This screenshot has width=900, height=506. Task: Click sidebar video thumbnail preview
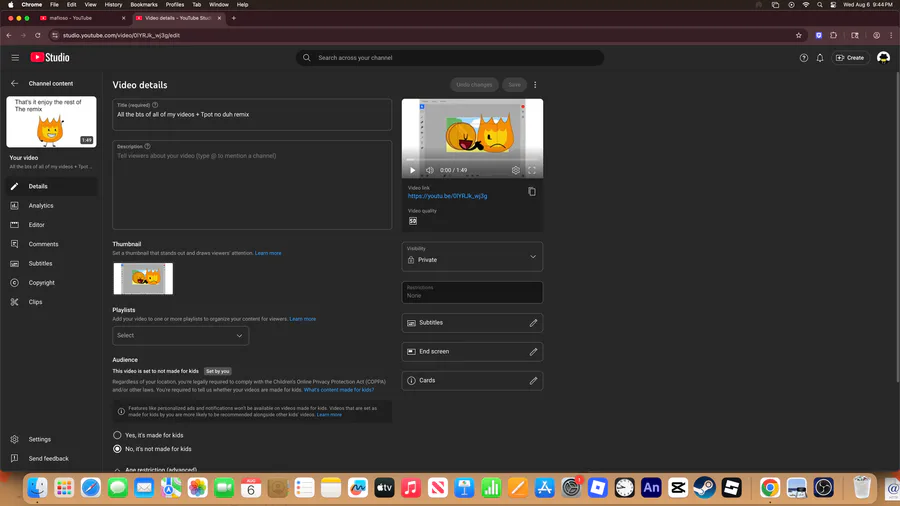coord(51,122)
